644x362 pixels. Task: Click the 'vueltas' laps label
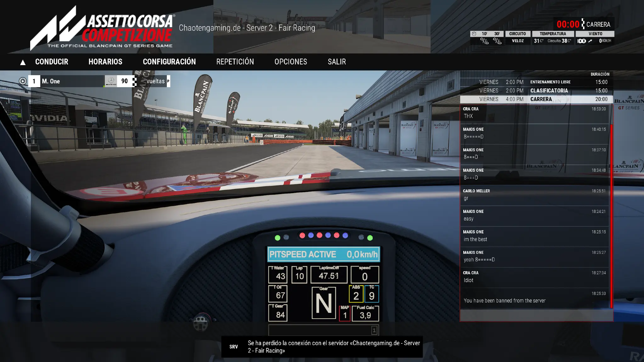[155, 81]
